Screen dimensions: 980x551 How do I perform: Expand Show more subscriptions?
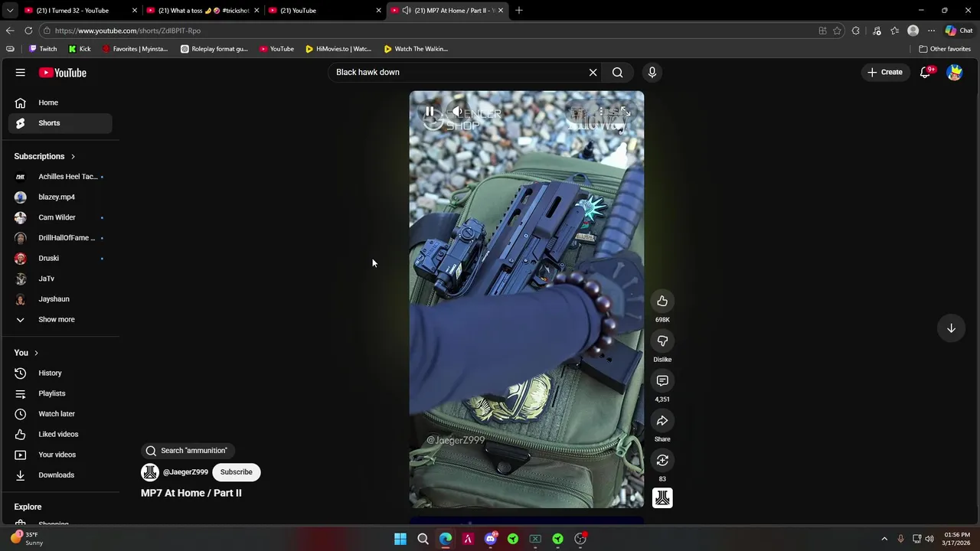pyautogui.click(x=60, y=319)
